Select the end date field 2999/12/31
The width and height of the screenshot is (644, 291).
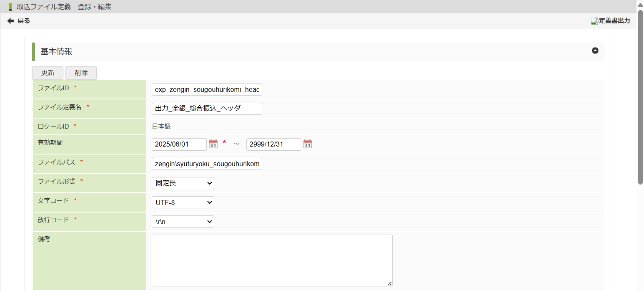click(273, 144)
